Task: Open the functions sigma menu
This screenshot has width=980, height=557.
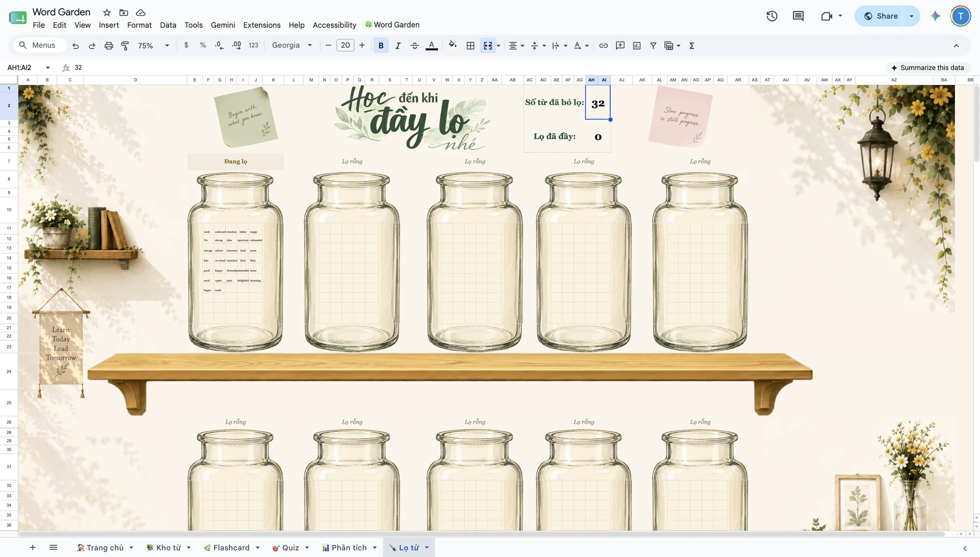Action: click(x=692, y=46)
